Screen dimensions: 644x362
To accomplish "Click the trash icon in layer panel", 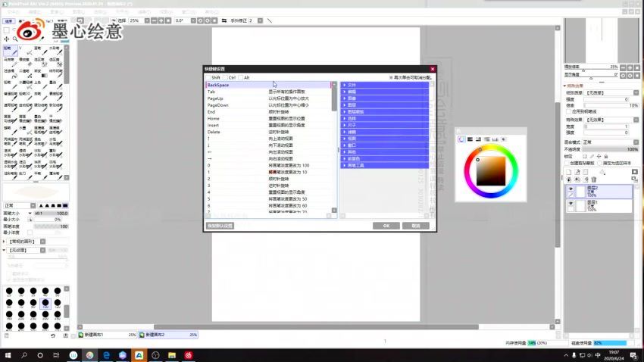I will pos(594,179).
